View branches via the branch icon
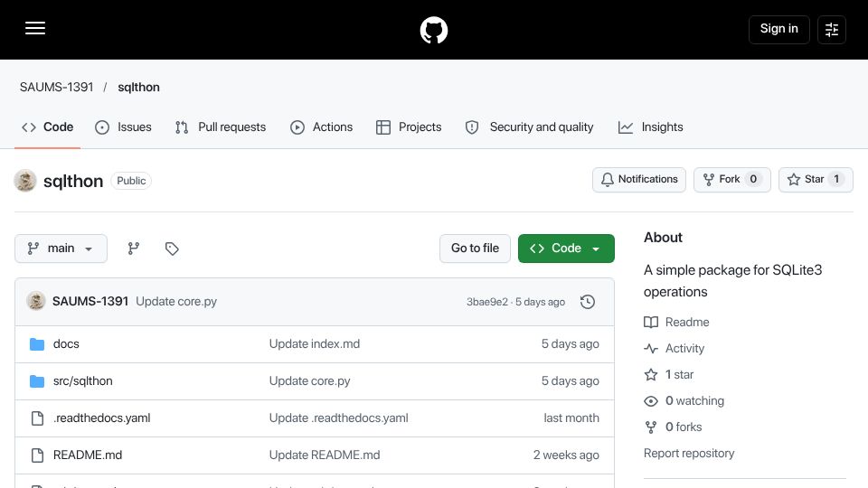This screenshot has height=488, width=868. coord(134,249)
